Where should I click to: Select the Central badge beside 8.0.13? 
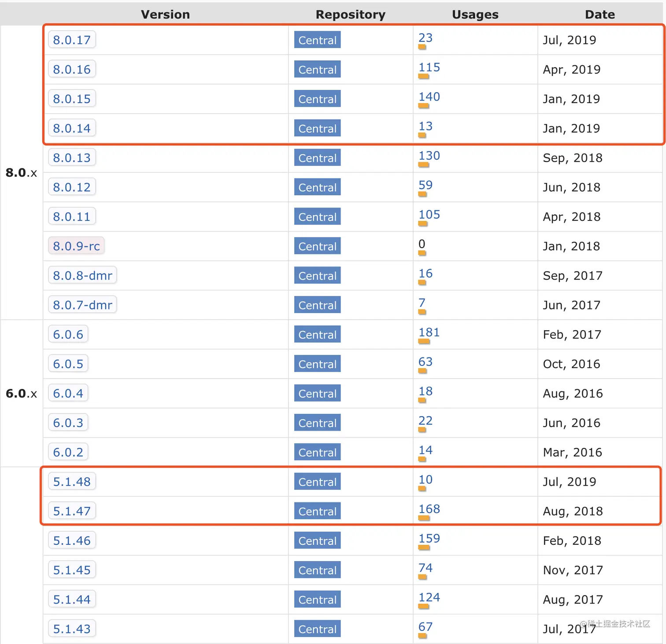coord(317,158)
